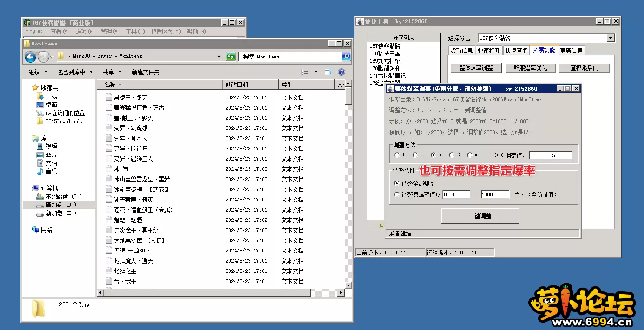Open the recent pages arrow beside Forward button

click(52, 57)
